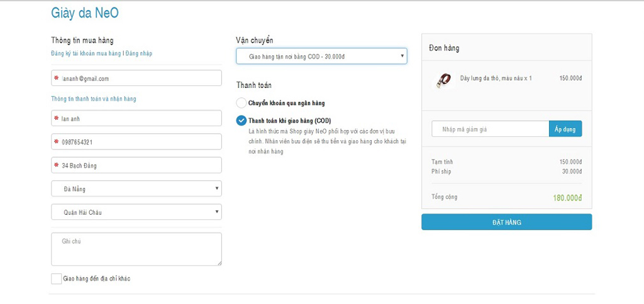
Task: Open the Đà Nẵng city dropdown
Action: (x=136, y=188)
